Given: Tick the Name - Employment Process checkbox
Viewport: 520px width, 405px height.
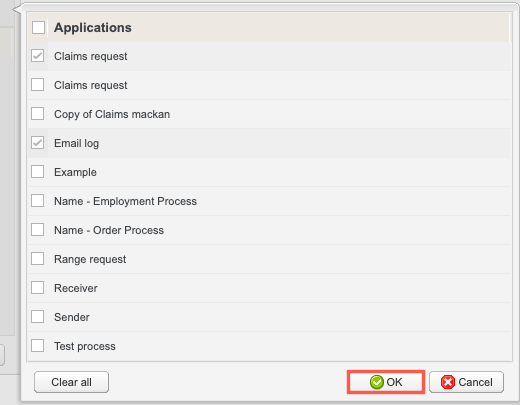Looking at the screenshot, I should pos(37,201).
